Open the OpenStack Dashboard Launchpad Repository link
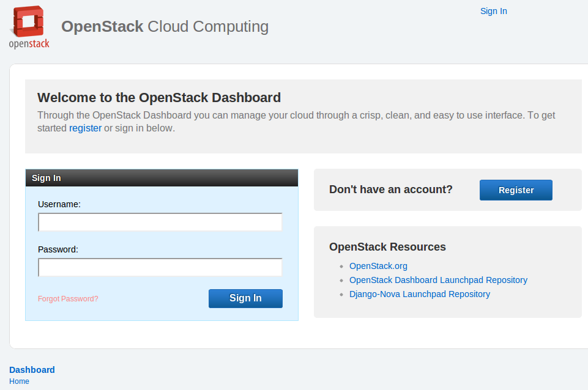This screenshot has height=390, width=588. (x=438, y=280)
